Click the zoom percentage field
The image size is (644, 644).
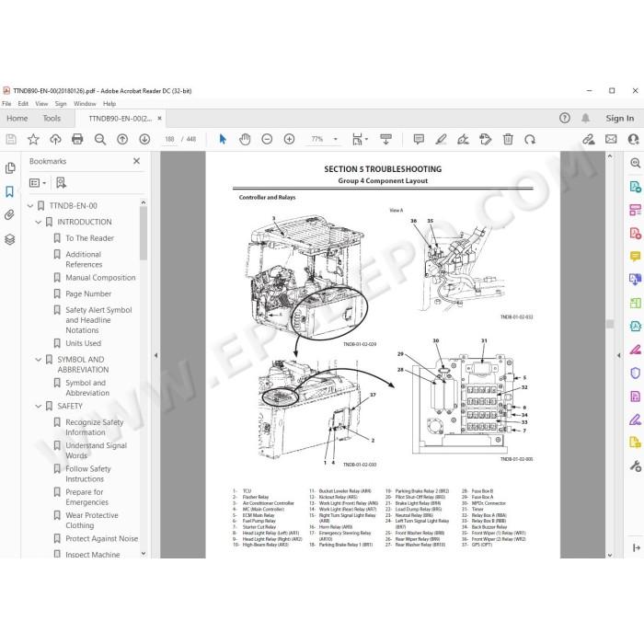(x=317, y=139)
